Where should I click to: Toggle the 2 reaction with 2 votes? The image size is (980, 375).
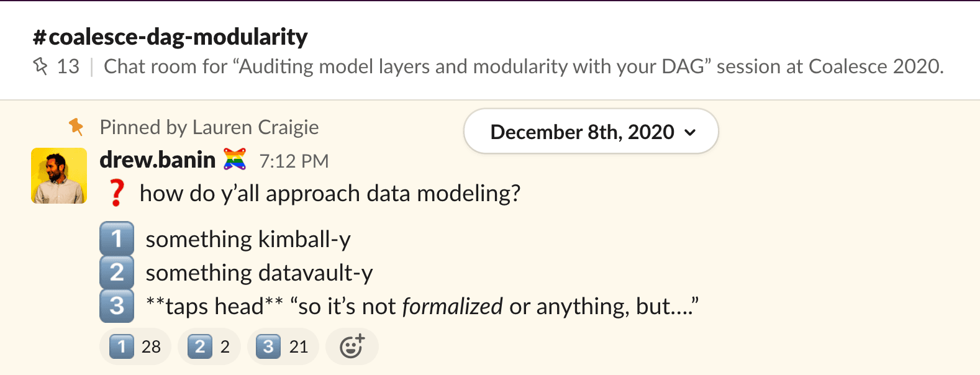209,346
